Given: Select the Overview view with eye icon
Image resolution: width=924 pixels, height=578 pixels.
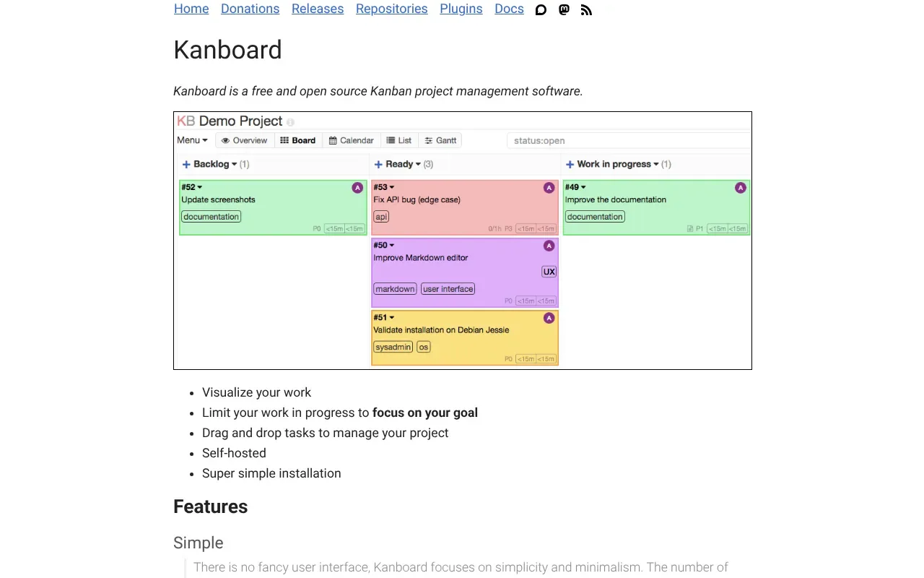Looking at the screenshot, I should [244, 140].
